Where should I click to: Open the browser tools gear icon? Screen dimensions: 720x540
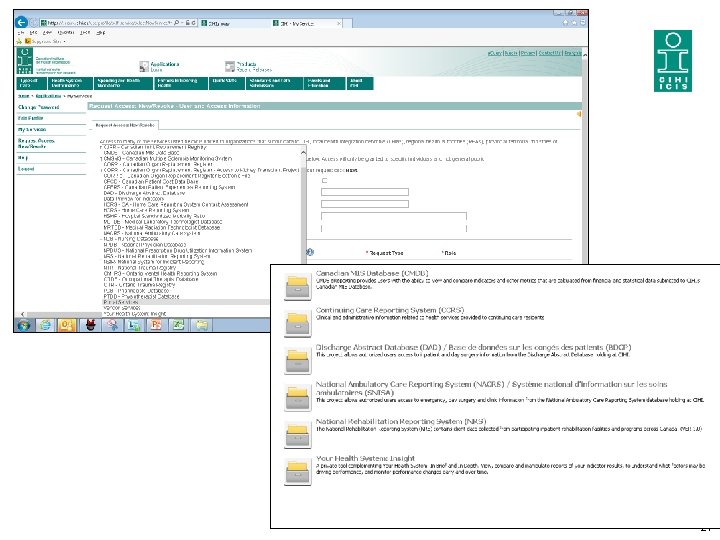pos(583,22)
